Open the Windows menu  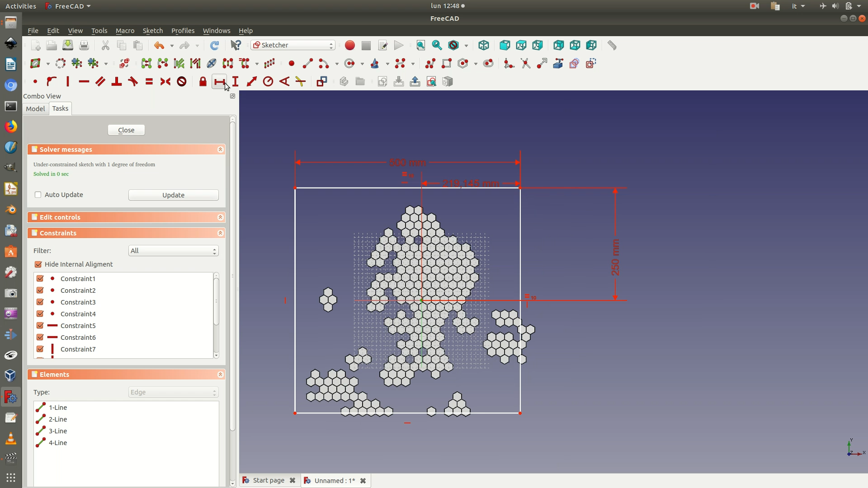pos(217,31)
